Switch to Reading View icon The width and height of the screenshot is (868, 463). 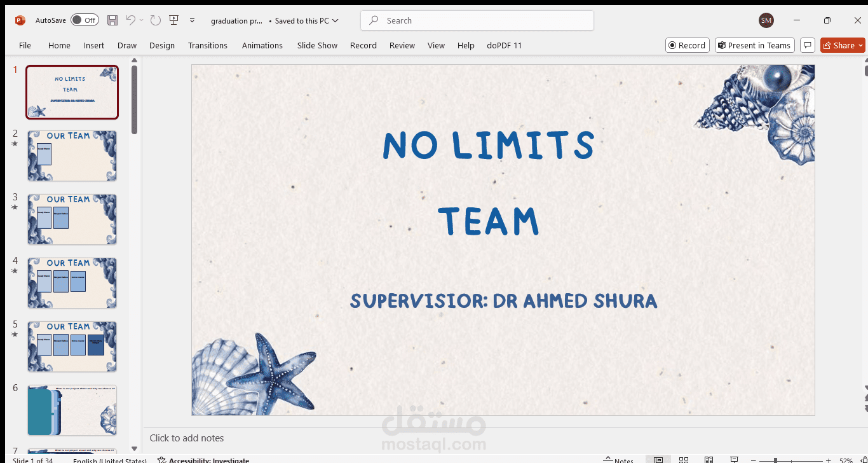tap(709, 460)
